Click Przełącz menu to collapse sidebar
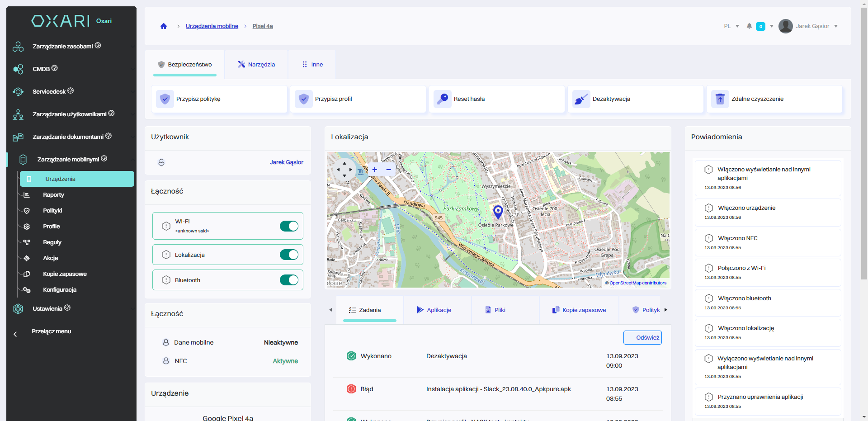 (51, 331)
